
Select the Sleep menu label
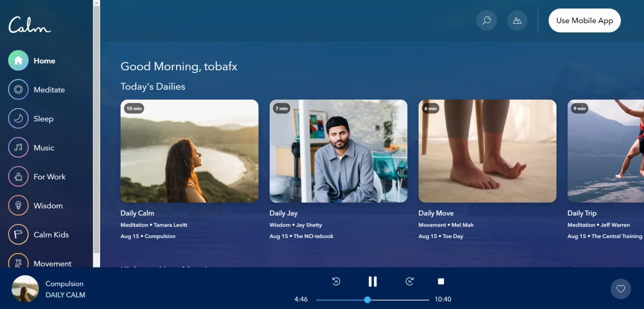pos(43,119)
